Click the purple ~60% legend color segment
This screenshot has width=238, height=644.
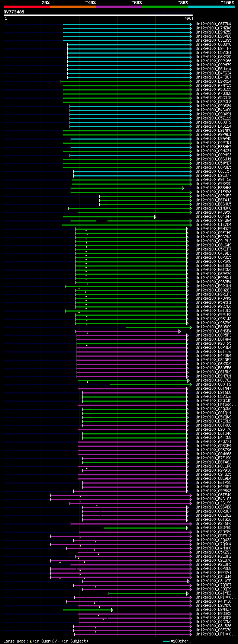coord(119,7)
